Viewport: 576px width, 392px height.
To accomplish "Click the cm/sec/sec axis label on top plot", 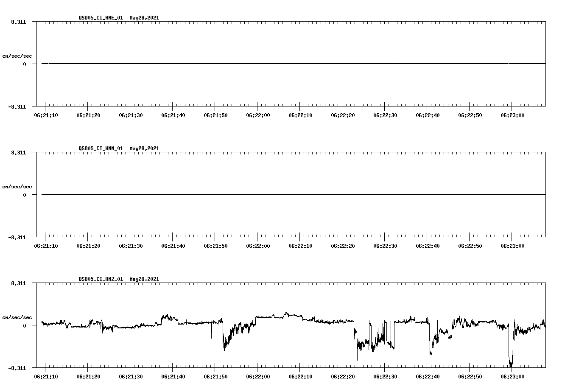I will [17, 56].
